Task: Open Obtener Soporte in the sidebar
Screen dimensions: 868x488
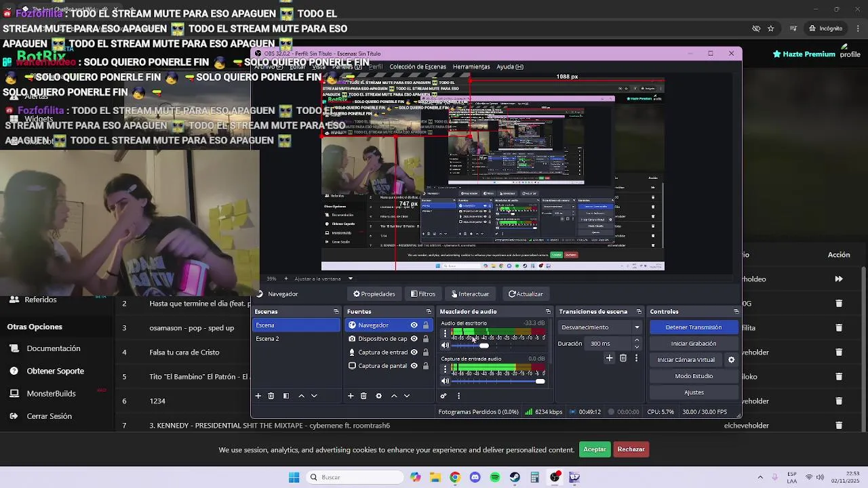Action: (x=56, y=371)
